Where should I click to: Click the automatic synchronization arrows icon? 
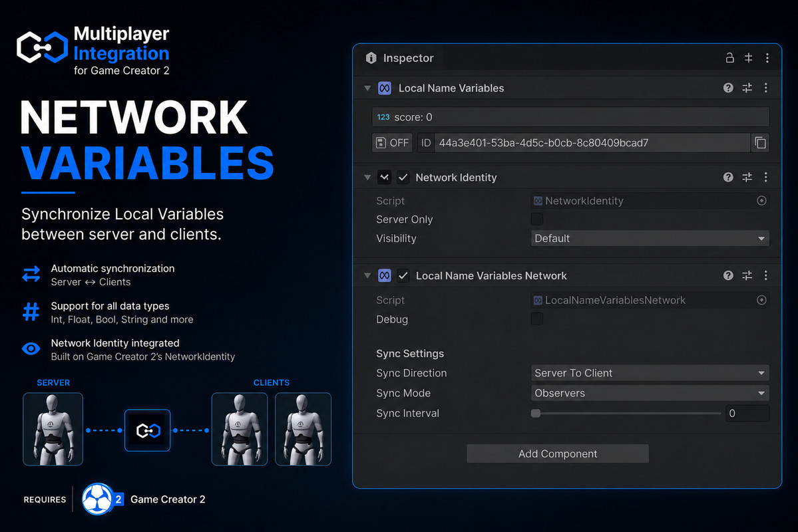(x=31, y=274)
